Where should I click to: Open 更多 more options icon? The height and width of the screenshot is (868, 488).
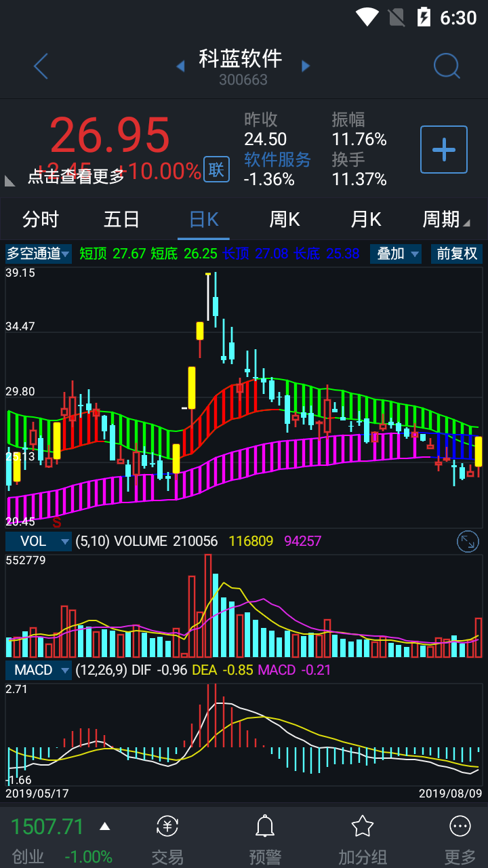(x=460, y=826)
